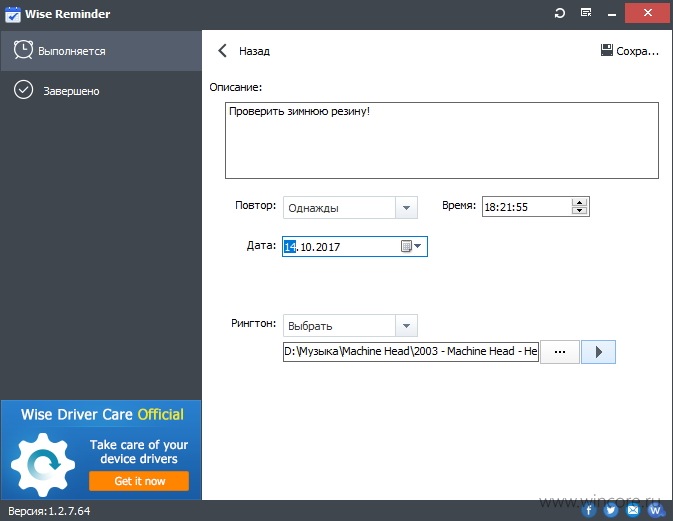673x521 pixels.
Task: Click the Wise website icon at bottom
Action: [x=655, y=510]
